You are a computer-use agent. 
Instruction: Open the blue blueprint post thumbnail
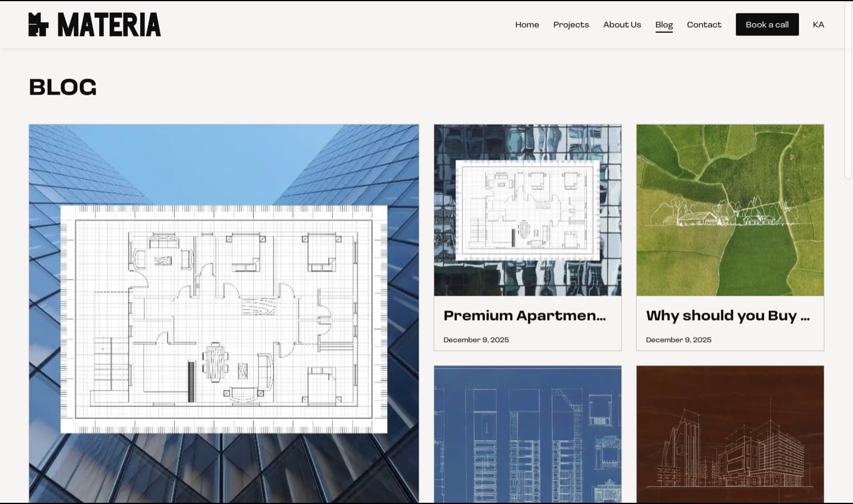tap(527, 434)
